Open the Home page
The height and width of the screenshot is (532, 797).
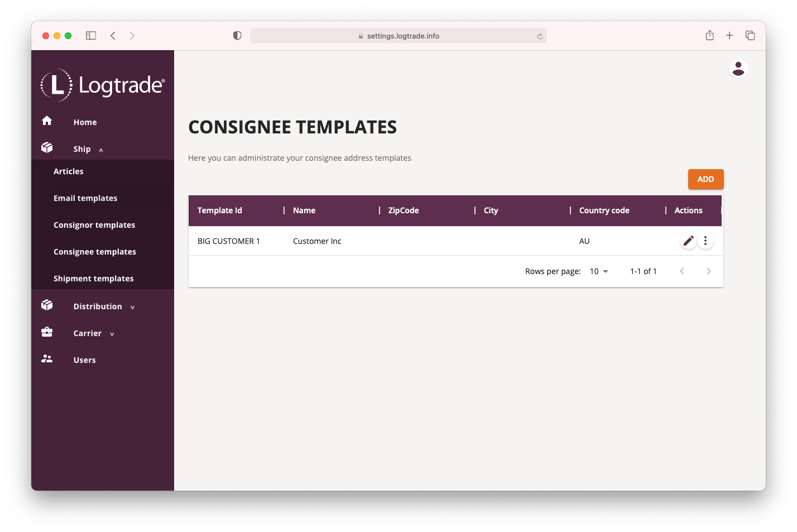[x=85, y=122]
